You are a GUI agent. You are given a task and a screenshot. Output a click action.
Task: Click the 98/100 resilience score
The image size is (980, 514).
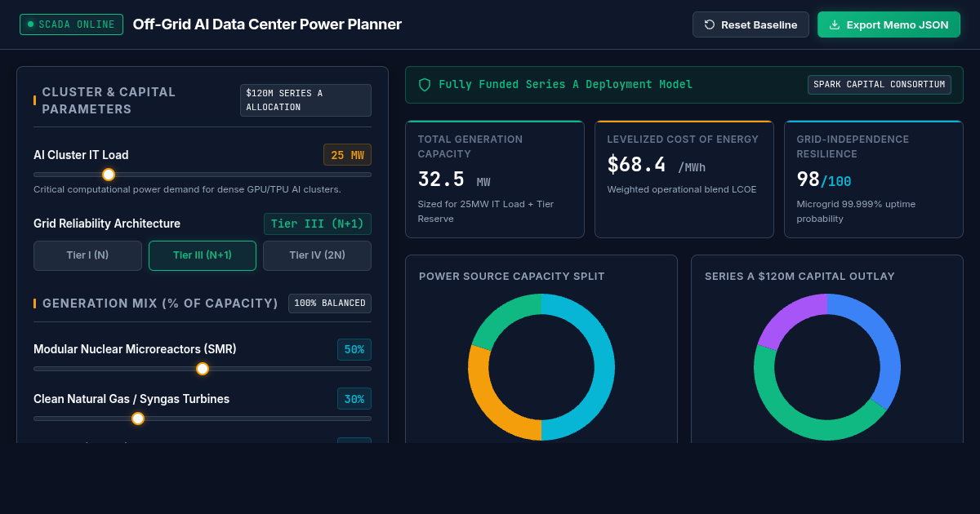[824, 180]
